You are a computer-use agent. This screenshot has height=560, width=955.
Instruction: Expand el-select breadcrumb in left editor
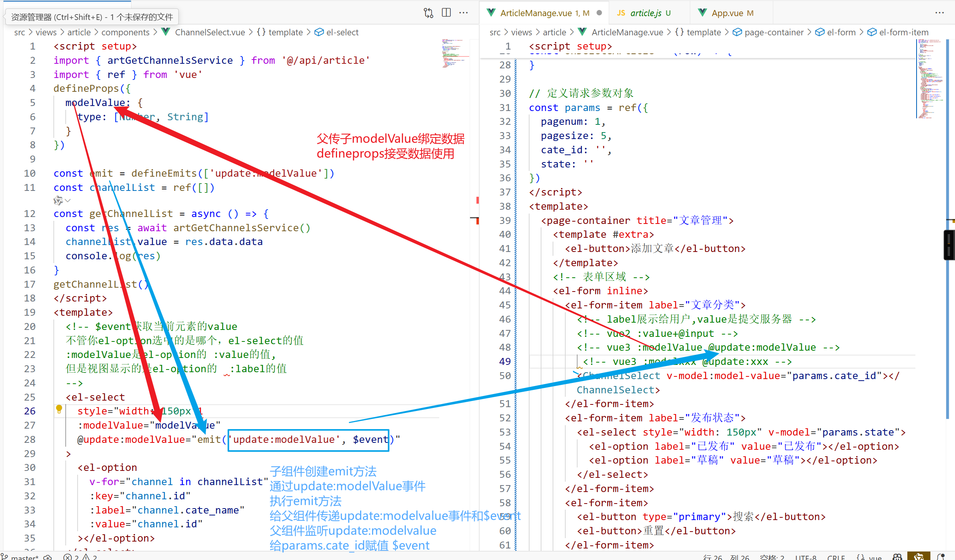342,33
